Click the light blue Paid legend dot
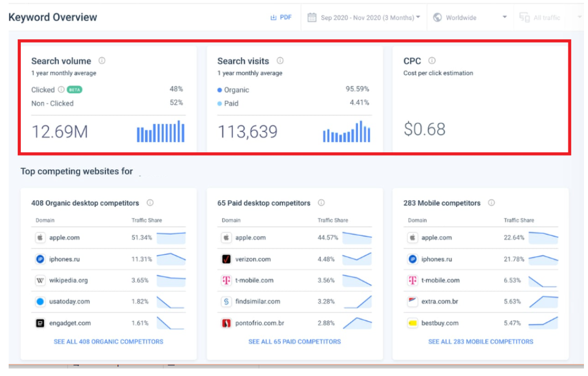Image resolution: width=588 pixels, height=376 pixels. click(220, 103)
